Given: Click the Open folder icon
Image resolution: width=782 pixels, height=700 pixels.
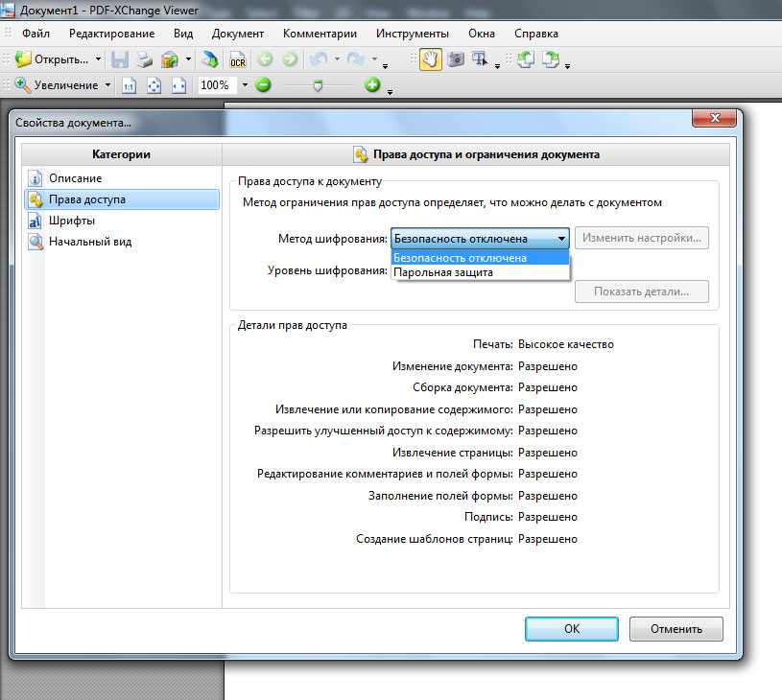Looking at the screenshot, I should click(x=23, y=59).
